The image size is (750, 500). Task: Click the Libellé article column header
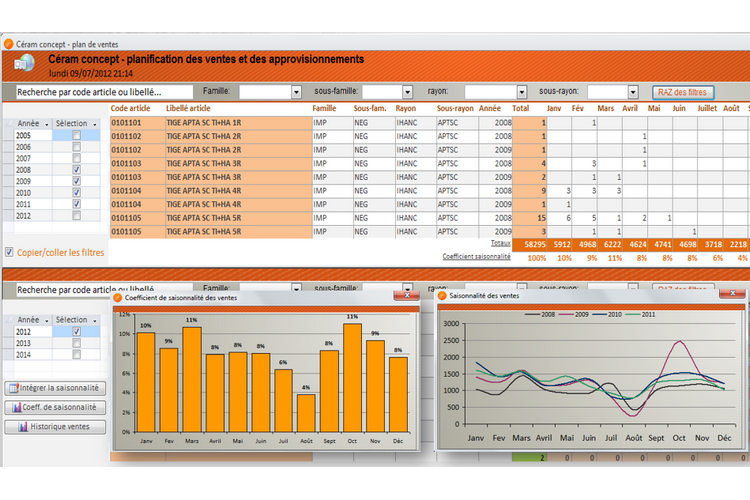188,108
